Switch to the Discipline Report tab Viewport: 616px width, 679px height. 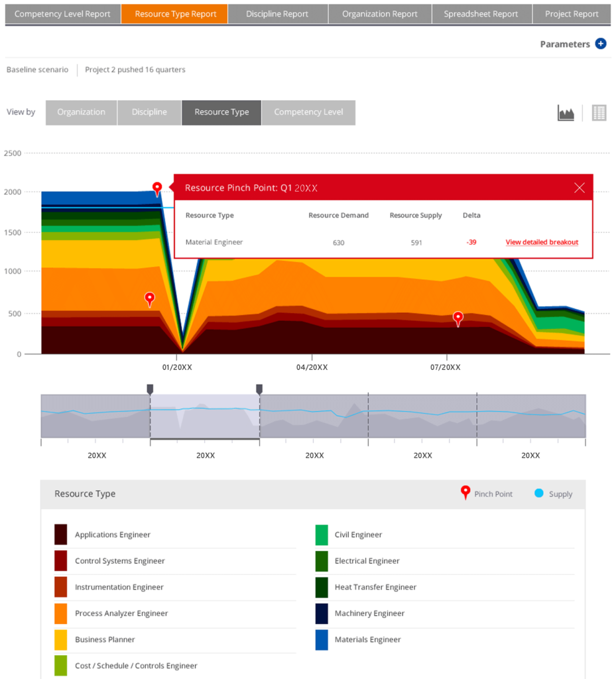pos(277,14)
